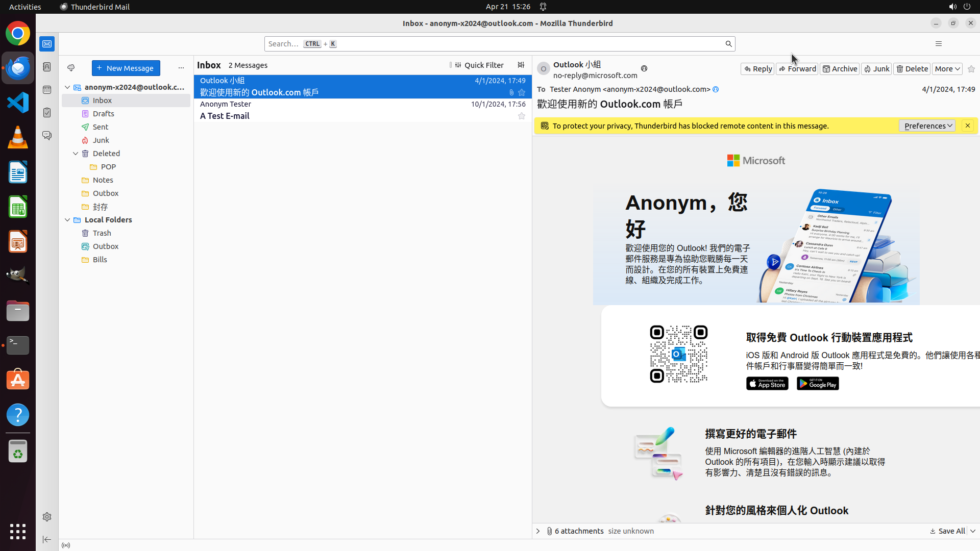Screen dimensions: 980x551
Task: Click the New Message button
Action: pyautogui.click(x=126, y=68)
